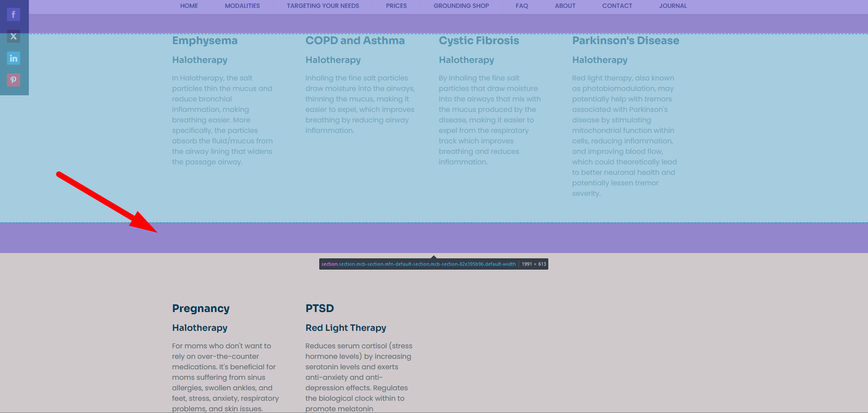Click the Pregnancy heading
This screenshot has height=413, width=868.
[201, 309]
